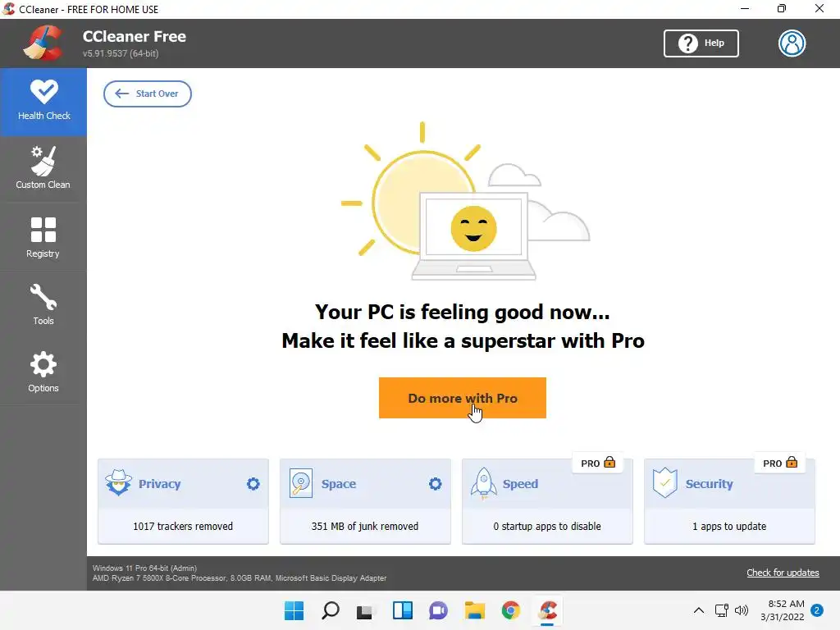Screen dimensions: 840x630
Task: Open Widgets from taskbar
Action: (402, 610)
